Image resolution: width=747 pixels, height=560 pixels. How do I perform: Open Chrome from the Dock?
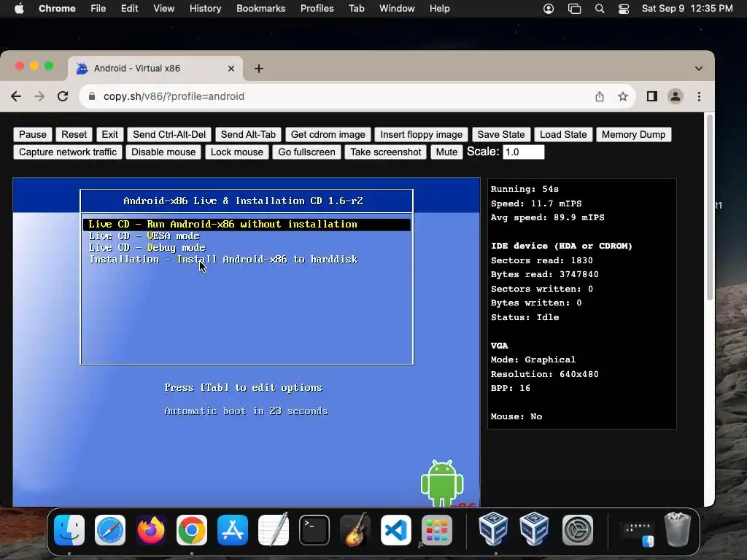(192, 530)
